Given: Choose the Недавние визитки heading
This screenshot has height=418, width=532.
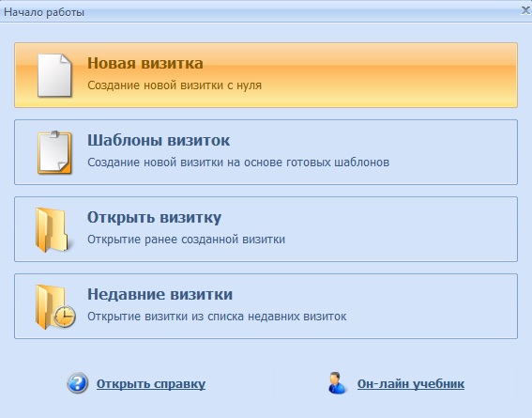Looking at the screenshot, I should (x=160, y=294).
